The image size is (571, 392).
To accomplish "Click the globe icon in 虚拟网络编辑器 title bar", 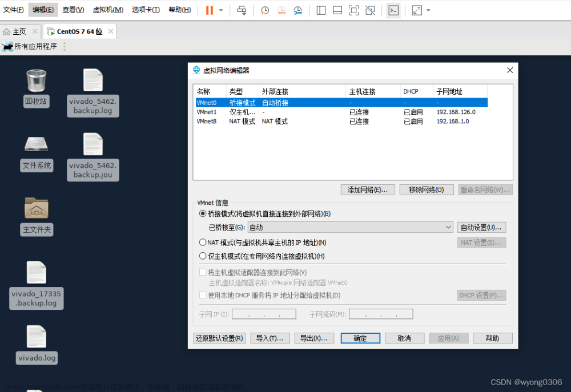I will point(196,70).
